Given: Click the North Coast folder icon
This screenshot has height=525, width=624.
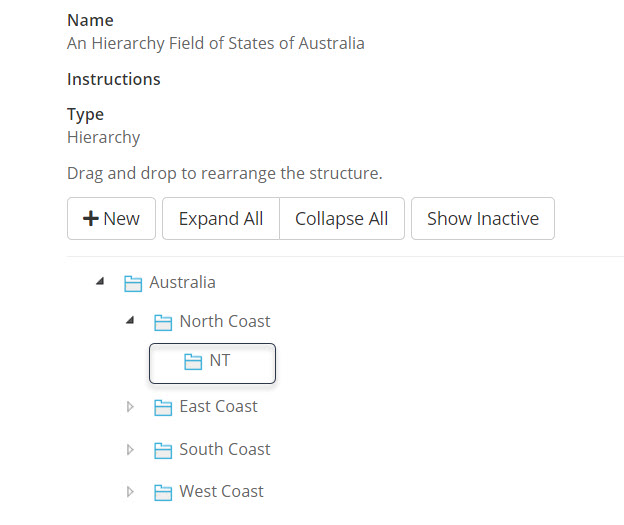Looking at the screenshot, I should click(x=163, y=322).
